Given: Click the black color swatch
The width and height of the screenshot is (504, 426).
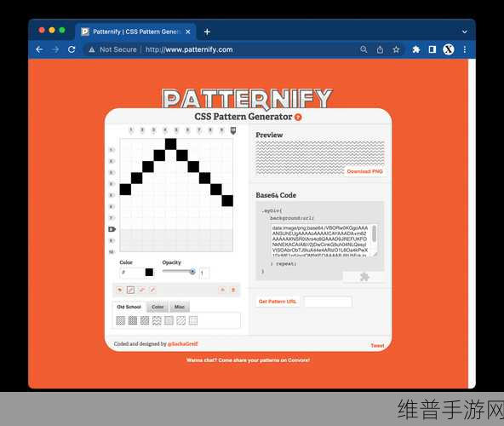Looking at the screenshot, I should [x=149, y=272].
